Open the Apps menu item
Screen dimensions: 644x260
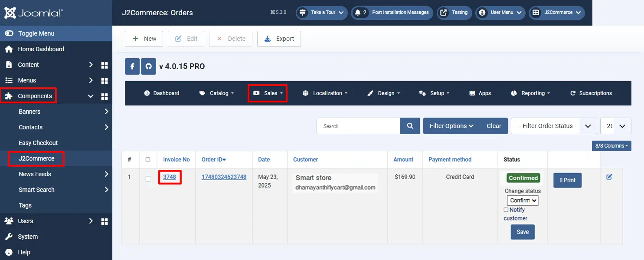[x=480, y=93]
